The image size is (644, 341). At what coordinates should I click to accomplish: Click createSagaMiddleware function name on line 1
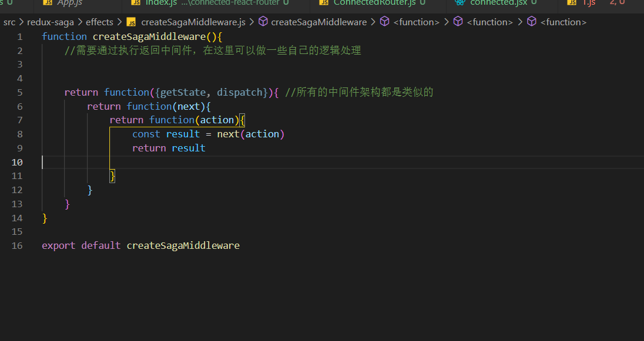click(x=149, y=36)
